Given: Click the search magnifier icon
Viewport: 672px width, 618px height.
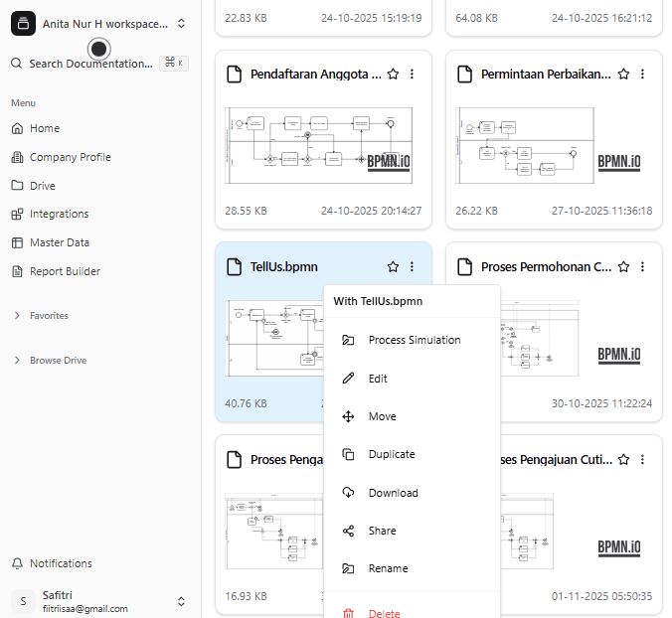Looking at the screenshot, I should click(x=16, y=64).
